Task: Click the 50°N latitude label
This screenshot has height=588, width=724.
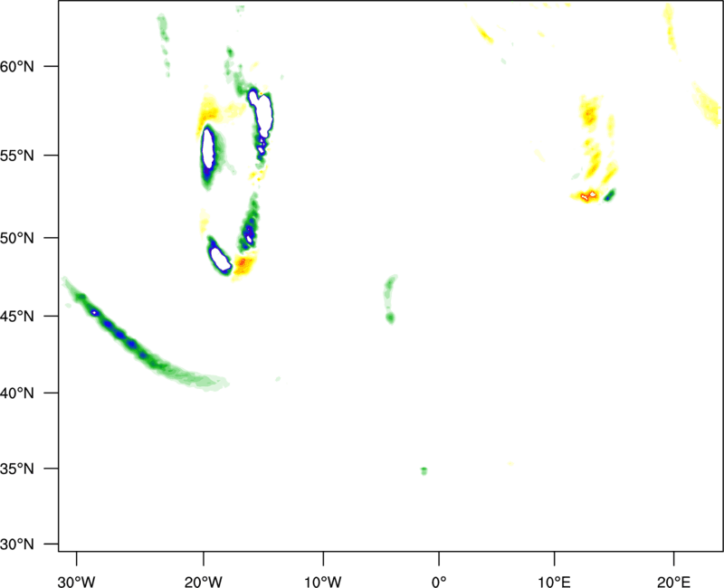Action: click(17, 238)
